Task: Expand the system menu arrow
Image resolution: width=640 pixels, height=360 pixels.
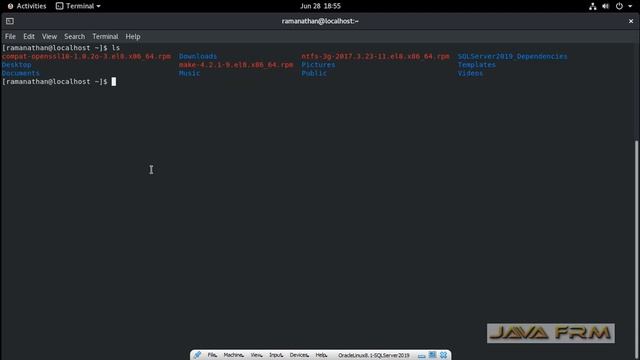Action: [630, 6]
